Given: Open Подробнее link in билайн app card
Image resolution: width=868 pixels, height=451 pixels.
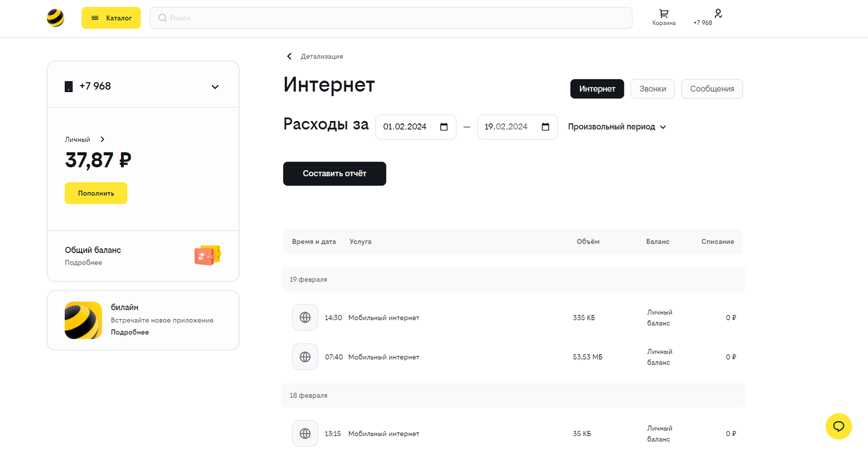Looking at the screenshot, I should (x=130, y=332).
